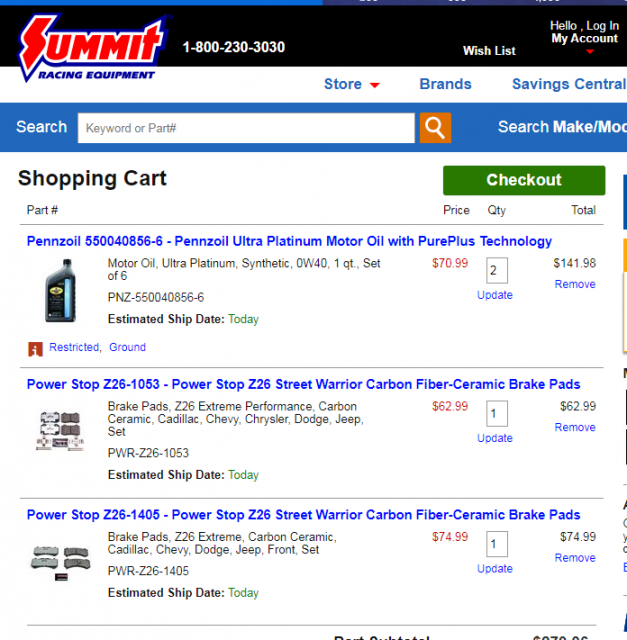Click the My Account label

coord(585,38)
